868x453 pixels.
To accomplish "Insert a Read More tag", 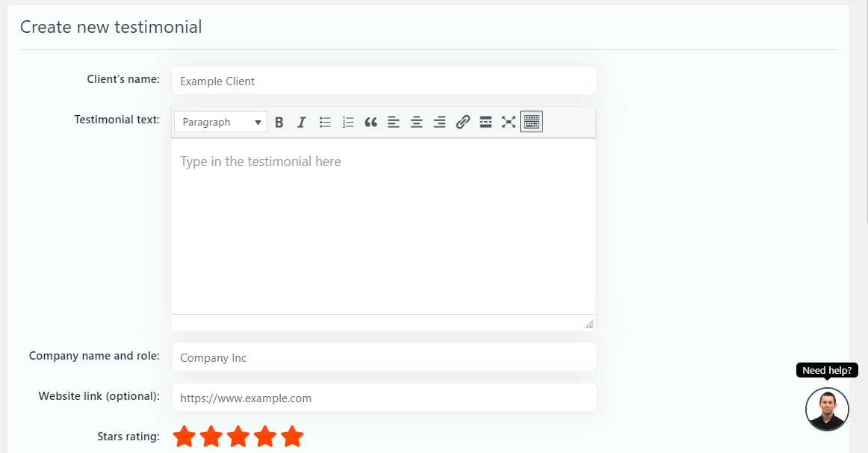I will pos(486,121).
